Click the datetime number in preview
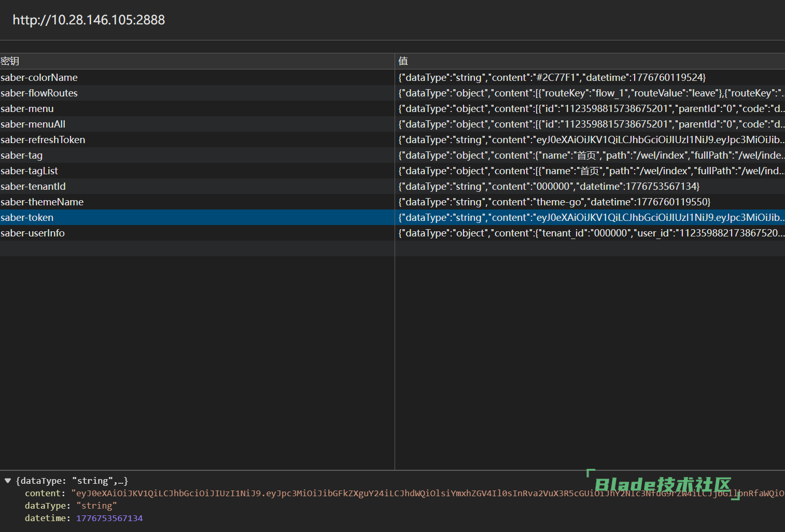Screen dimensions: 785x532 [109, 518]
